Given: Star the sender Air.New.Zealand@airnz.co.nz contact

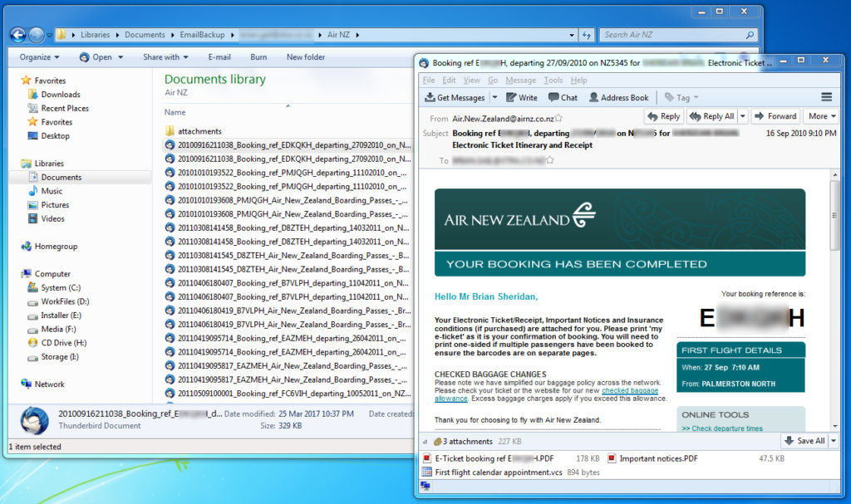Looking at the screenshot, I should click(558, 118).
